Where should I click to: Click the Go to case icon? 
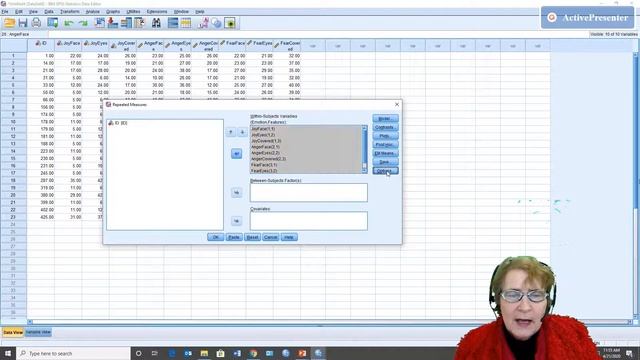[99, 23]
